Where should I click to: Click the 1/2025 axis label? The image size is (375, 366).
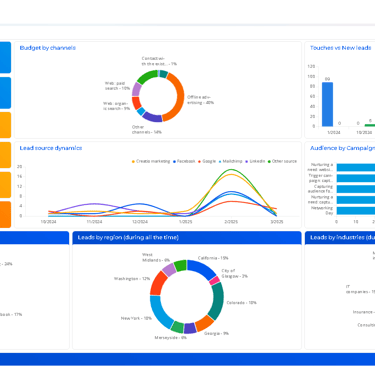pos(185,222)
